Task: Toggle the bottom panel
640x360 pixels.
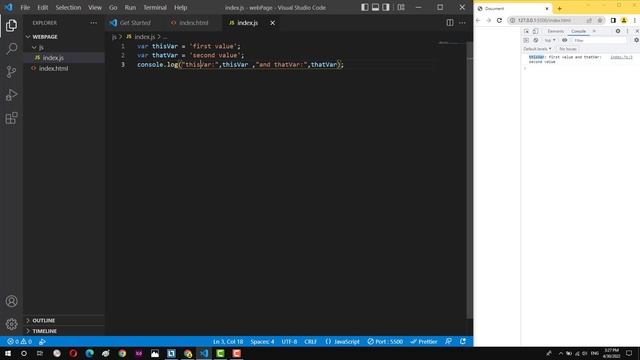Action: 375,7
